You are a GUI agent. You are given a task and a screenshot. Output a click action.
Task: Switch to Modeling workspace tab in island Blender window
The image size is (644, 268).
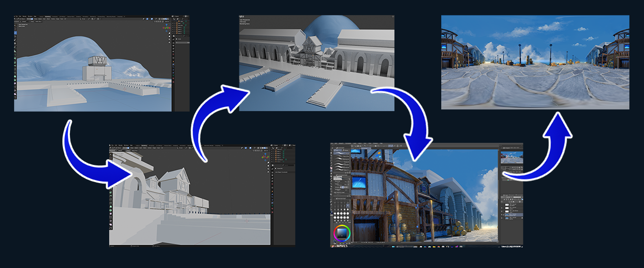tap(48, 17)
